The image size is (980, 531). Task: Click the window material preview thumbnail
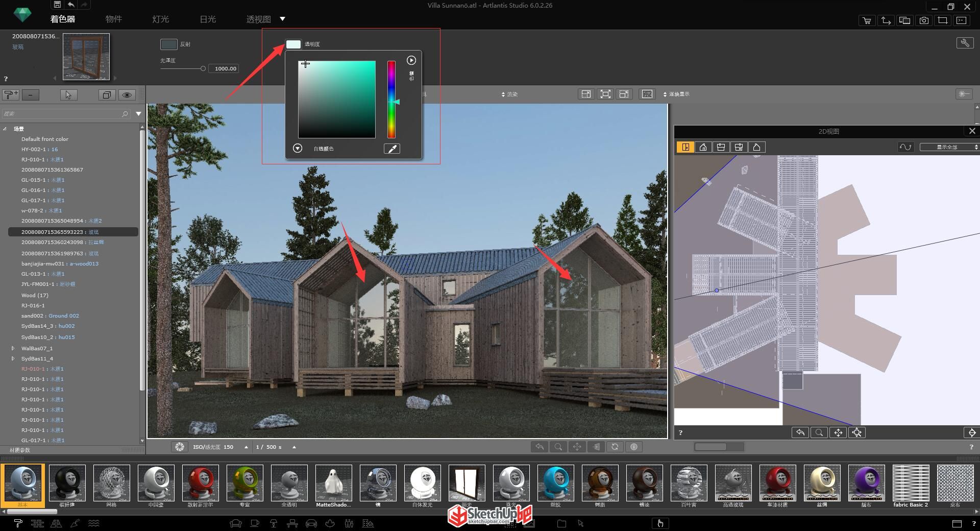tap(86, 57)
